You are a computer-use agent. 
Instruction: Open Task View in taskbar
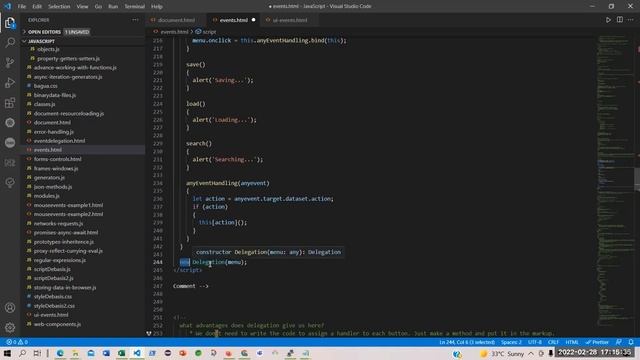coord(37,353)
